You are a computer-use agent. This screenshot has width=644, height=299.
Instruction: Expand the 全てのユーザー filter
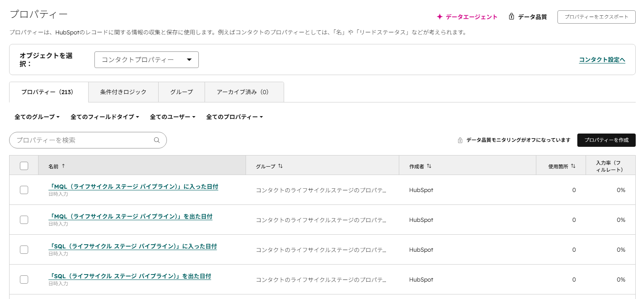173,117
